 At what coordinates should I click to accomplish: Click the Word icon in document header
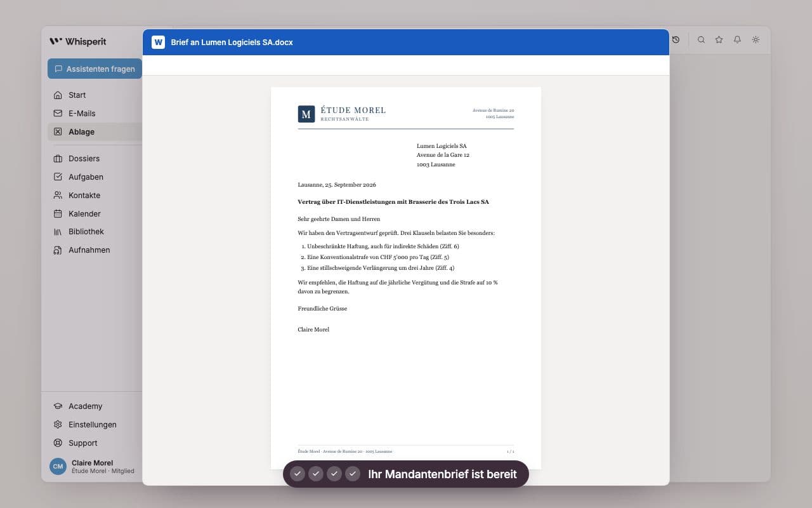click(x=158, y=43)
